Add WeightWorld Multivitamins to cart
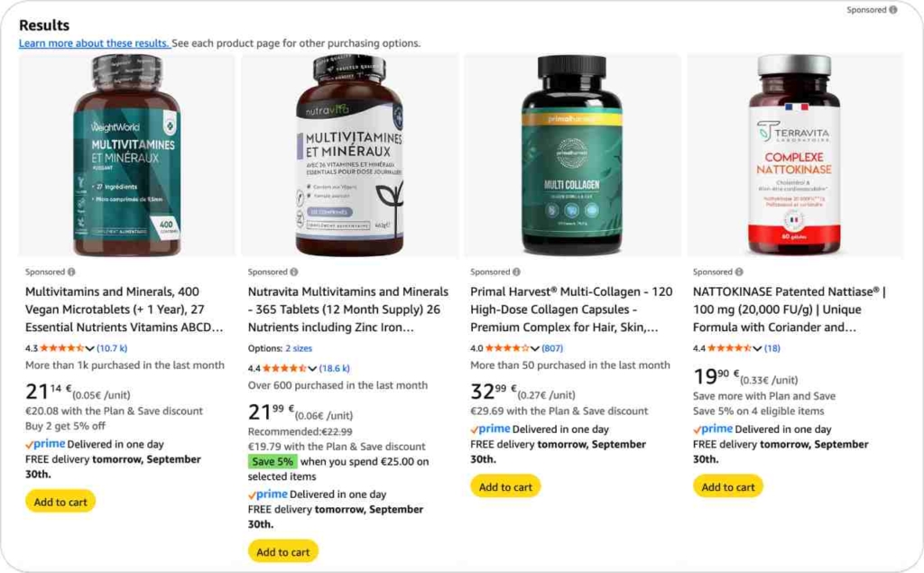The image size is (924, 573). coord(60,502)
